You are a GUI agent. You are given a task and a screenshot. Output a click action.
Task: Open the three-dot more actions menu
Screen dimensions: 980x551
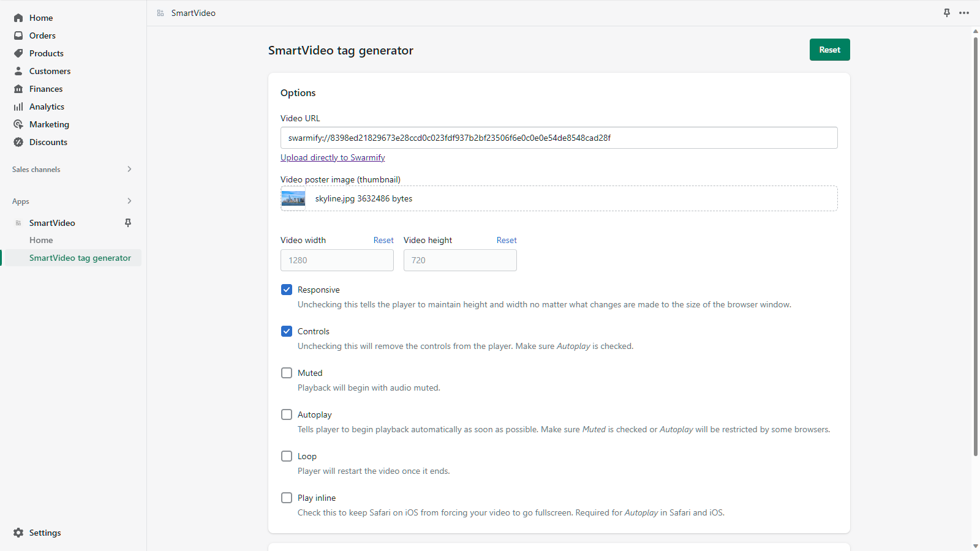964,13
